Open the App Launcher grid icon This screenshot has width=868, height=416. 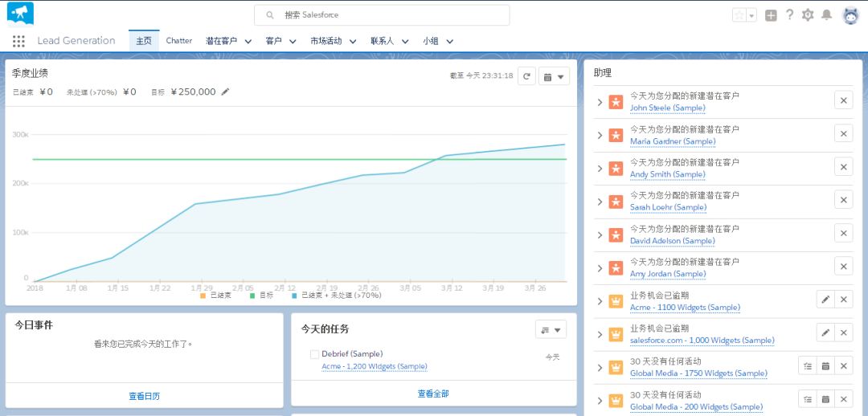point(18,41)
